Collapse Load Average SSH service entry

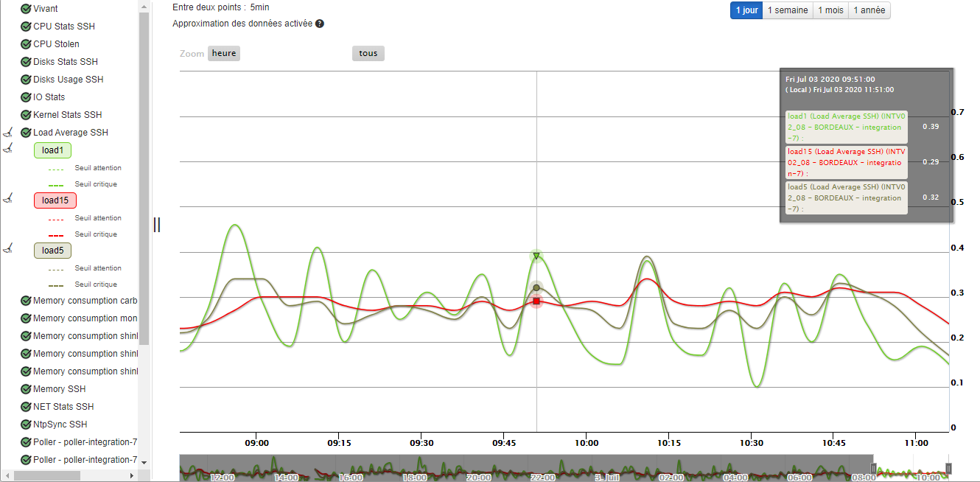point(71,133)
